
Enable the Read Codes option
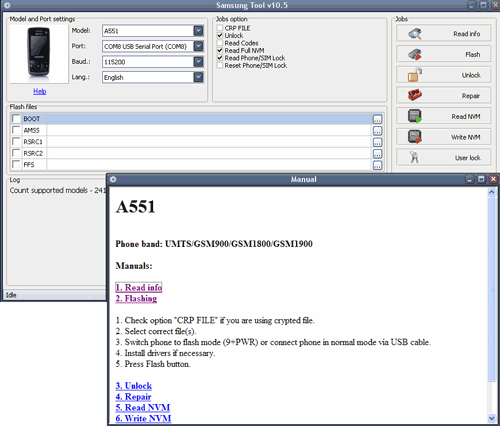220,43
